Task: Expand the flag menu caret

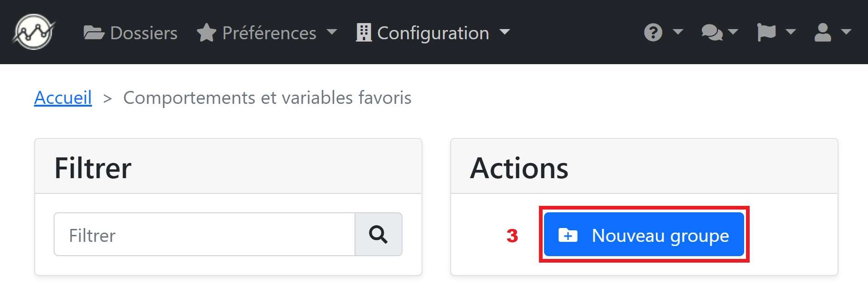Action: click(x=791, y=32)
